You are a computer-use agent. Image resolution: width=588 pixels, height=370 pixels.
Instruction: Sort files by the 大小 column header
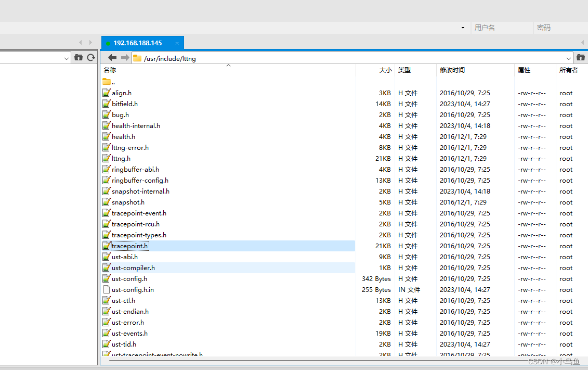pyautogui.click(x=385, y=70)
